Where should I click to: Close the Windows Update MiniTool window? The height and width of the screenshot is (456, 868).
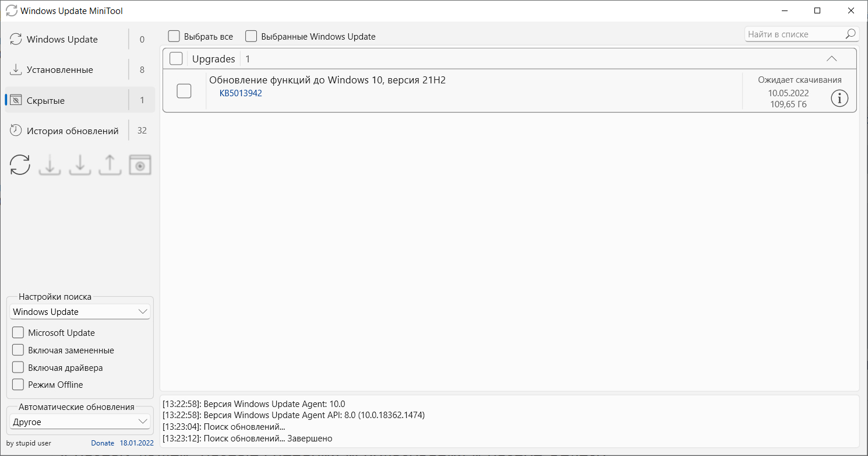(851, 10)
